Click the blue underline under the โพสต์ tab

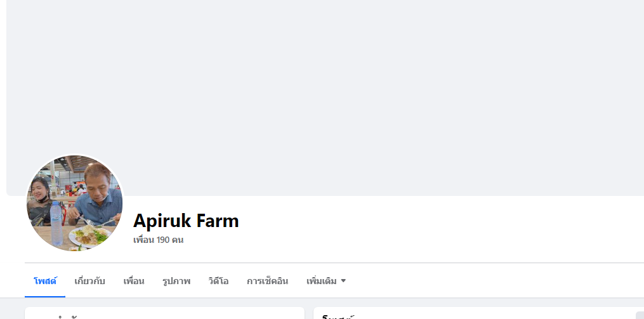click(x=45, y=296)
